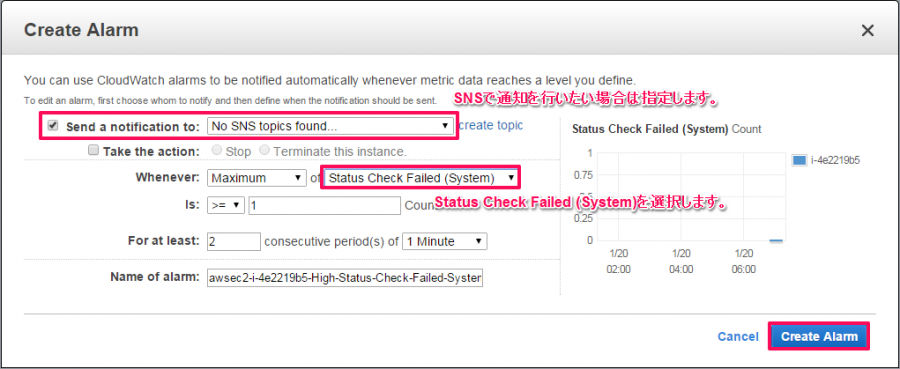Select Terminate this instance radio option
900x369 pixels.
[264, 150]
